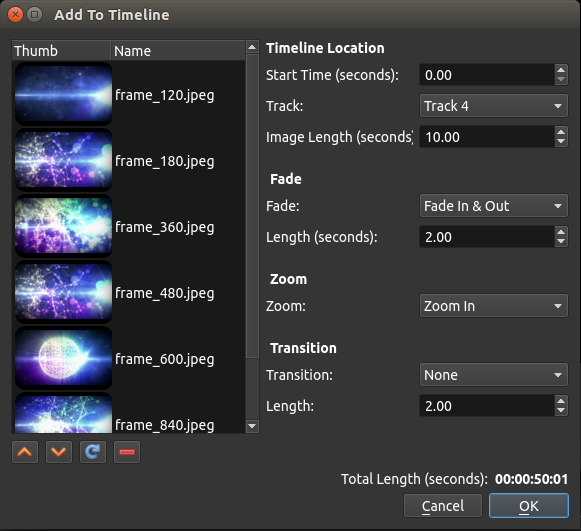Select frame_120.jpeg thumbnail

(x=63, y=94)
